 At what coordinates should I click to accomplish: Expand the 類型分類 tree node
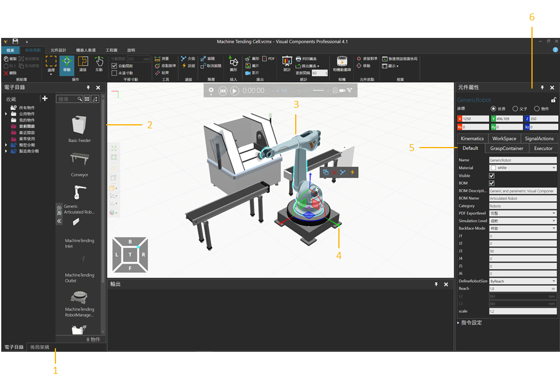[x=6, y=145]
